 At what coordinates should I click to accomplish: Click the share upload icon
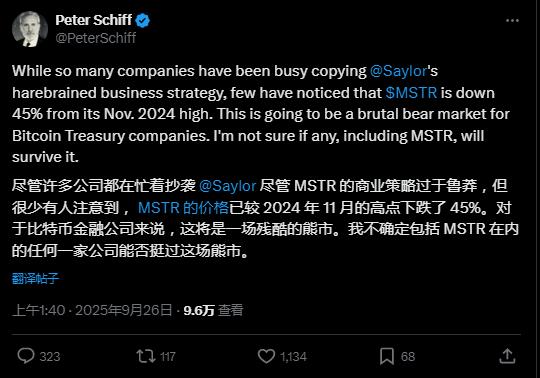(507, 356)
